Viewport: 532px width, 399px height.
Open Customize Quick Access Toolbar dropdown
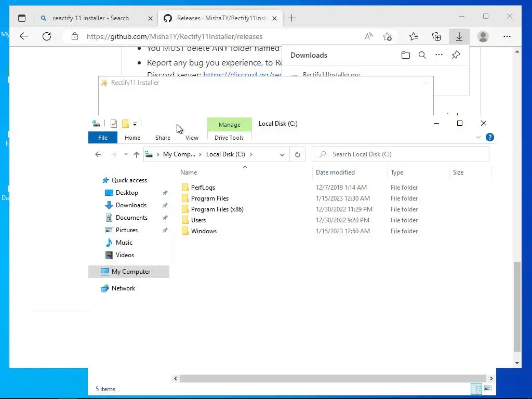(135, 124)
